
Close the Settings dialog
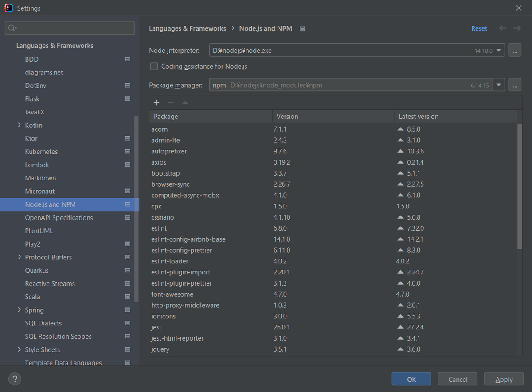519,8
